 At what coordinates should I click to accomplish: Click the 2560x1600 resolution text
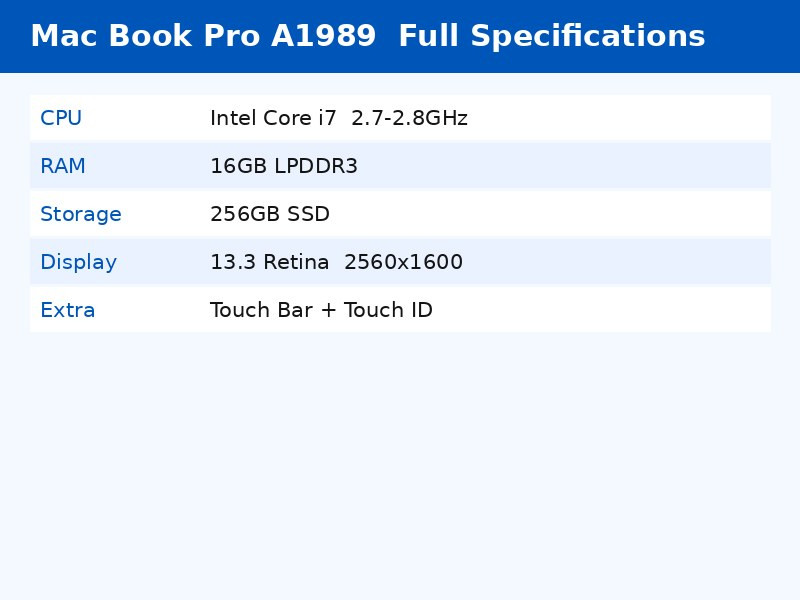[x=404, y=262]
